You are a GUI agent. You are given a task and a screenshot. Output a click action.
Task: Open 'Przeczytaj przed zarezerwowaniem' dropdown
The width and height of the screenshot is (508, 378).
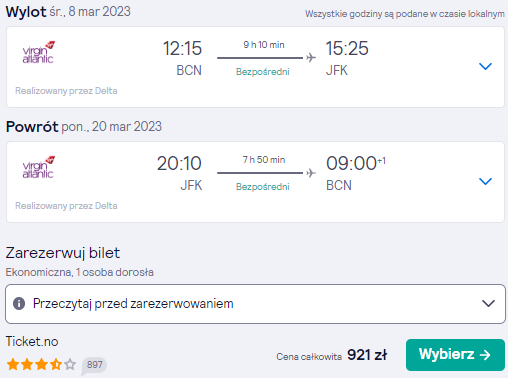255,304
